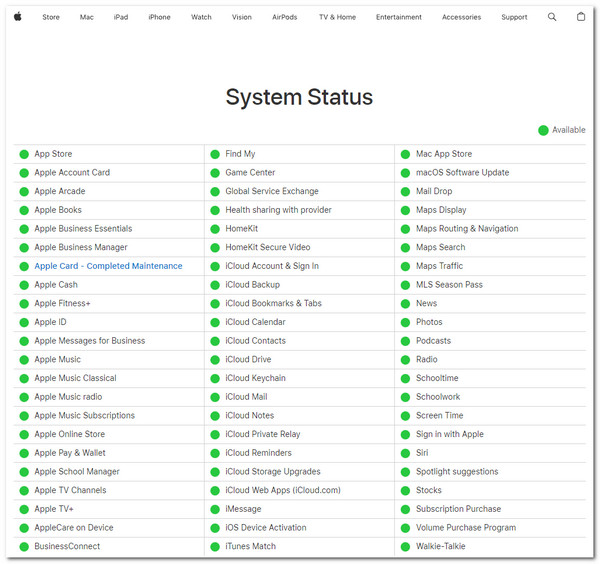
Task: Open the Vision menu
Action: (242, 17)
